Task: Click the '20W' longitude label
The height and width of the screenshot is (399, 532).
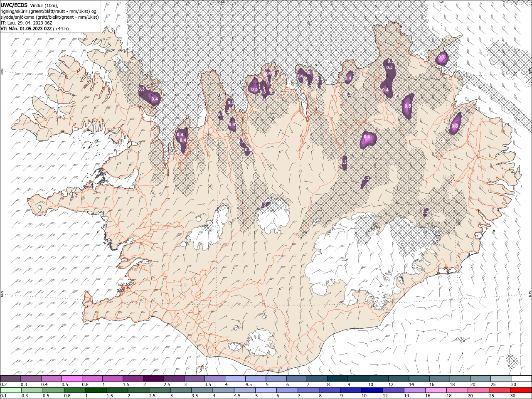Action: 221,2
